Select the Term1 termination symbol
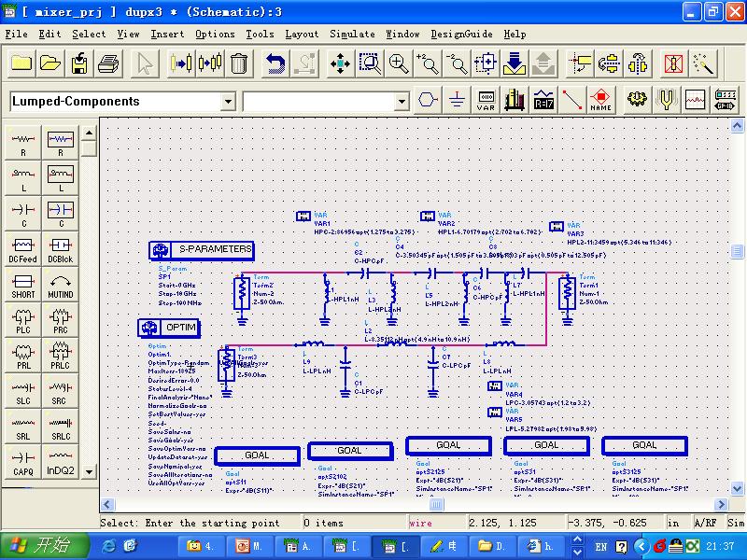 tap(567, 292)
